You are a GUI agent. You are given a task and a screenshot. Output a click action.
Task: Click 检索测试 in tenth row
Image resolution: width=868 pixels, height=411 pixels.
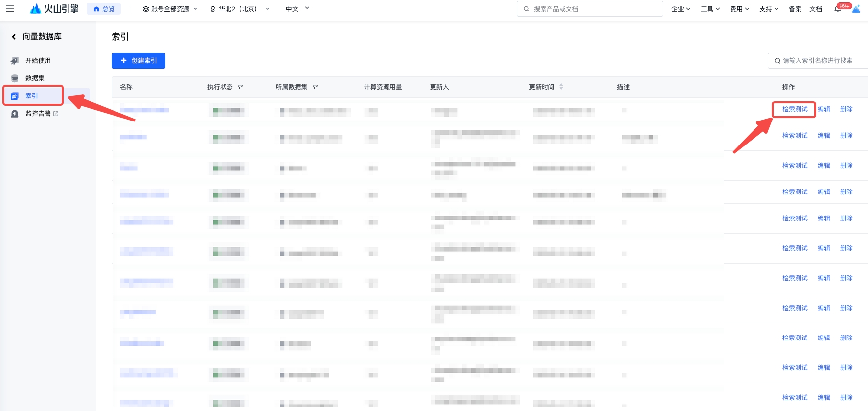pyautogui.click(x=795, y=368)
